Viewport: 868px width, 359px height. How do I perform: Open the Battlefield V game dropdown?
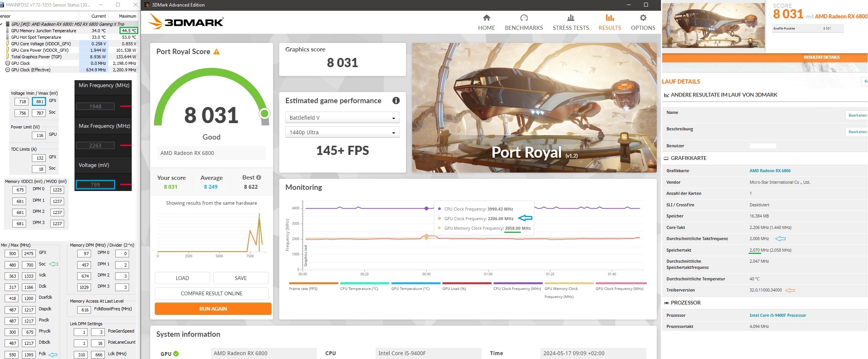(342, 117)
